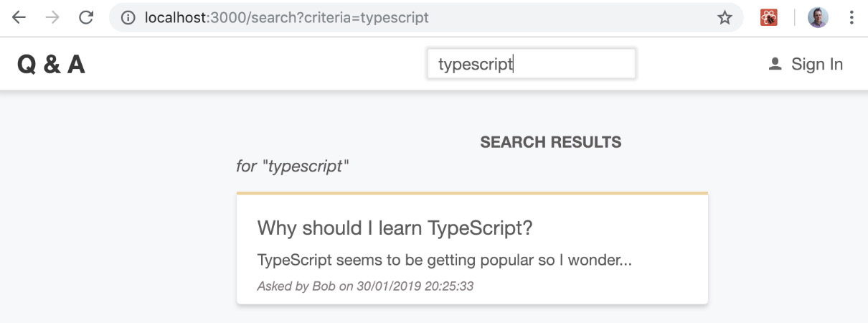The height and width of the screenshot is (323, 868).
Task: Go forward with the browser arrow
Action: tap(52, 17)
